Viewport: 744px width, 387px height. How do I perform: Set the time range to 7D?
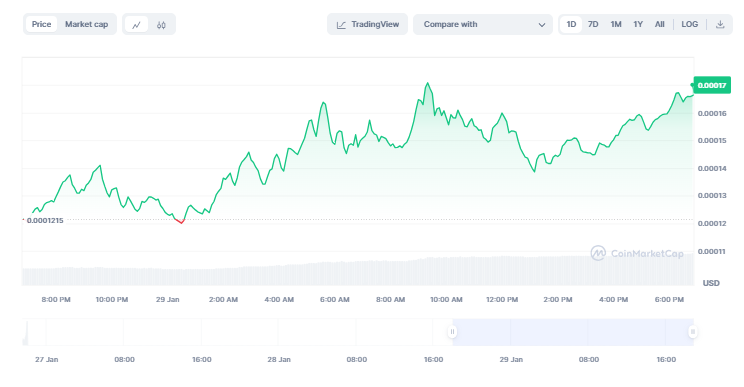click(593, 24)
